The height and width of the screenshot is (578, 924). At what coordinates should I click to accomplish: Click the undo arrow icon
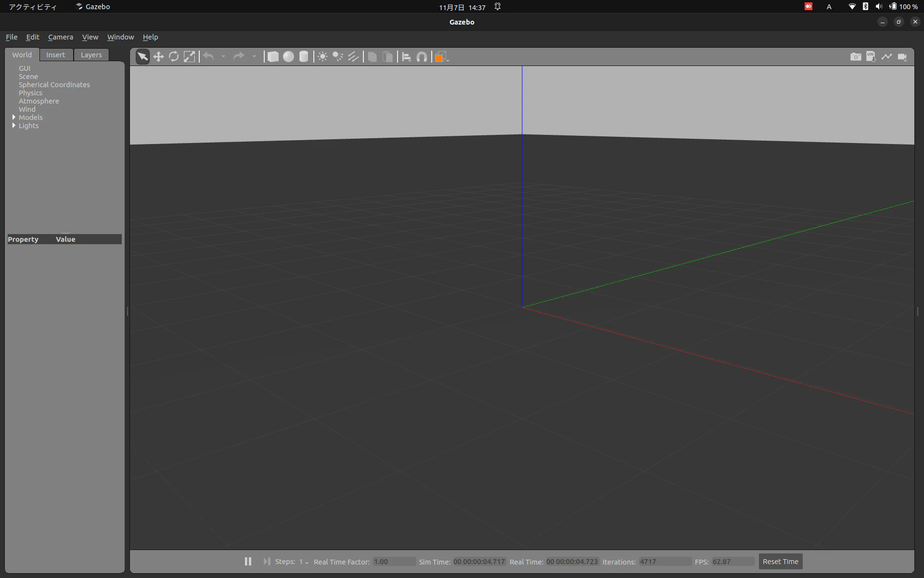point(208,57)
